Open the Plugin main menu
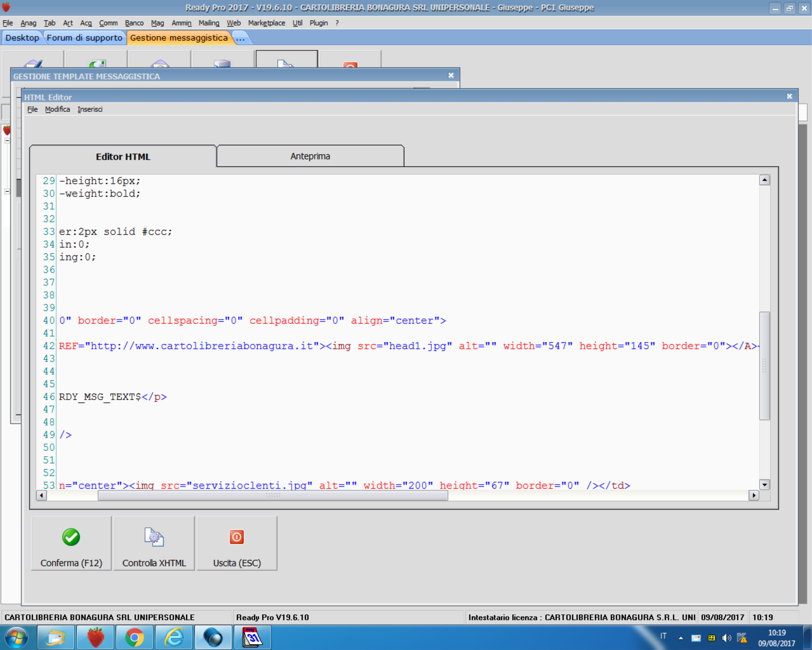Viewport: 812px width, 650px height. [319, 23]
